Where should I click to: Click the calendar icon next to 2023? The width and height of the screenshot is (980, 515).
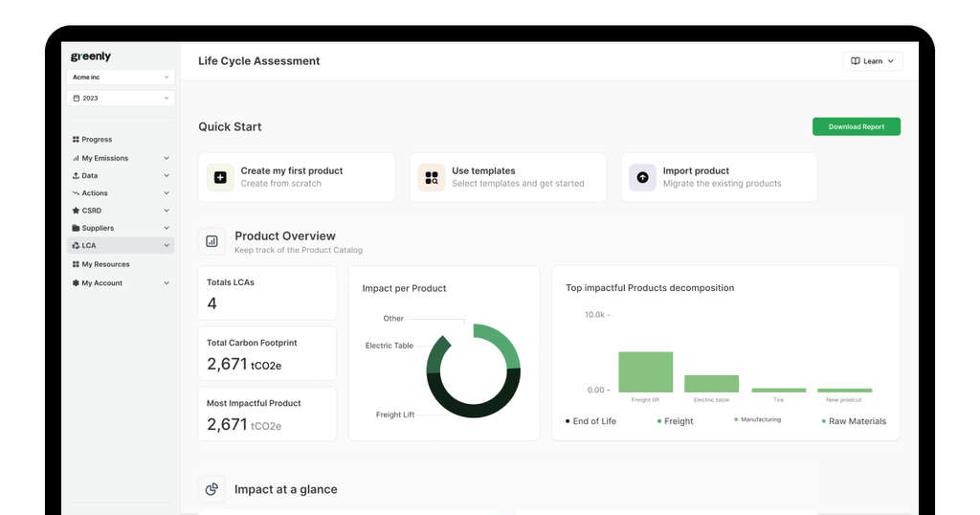[77, 99]
